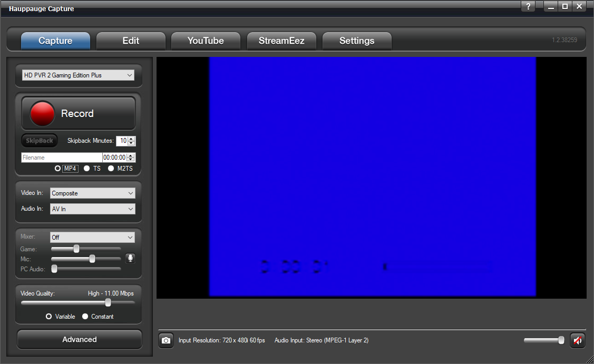Click the Skipback Minutes value field
Image resolution: width=594 pixels, height=364 pixels.
click(x=122, y=141)
